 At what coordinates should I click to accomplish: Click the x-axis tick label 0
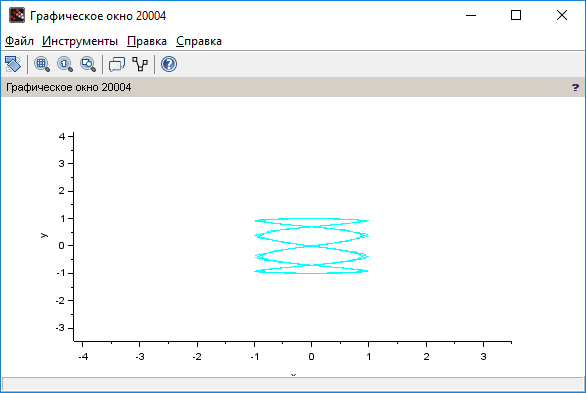[311, 357]
